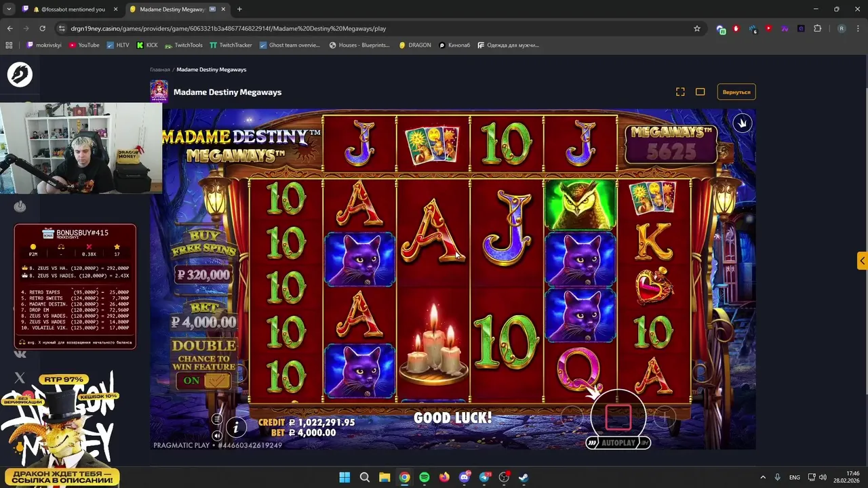Open Windows taskbar search
868x488 pixels.
coord(364,477)
